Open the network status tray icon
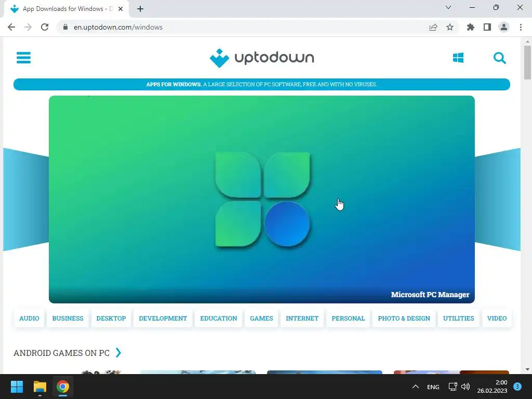The height and width of the screenshot is (399, 532). pos(453,387)
